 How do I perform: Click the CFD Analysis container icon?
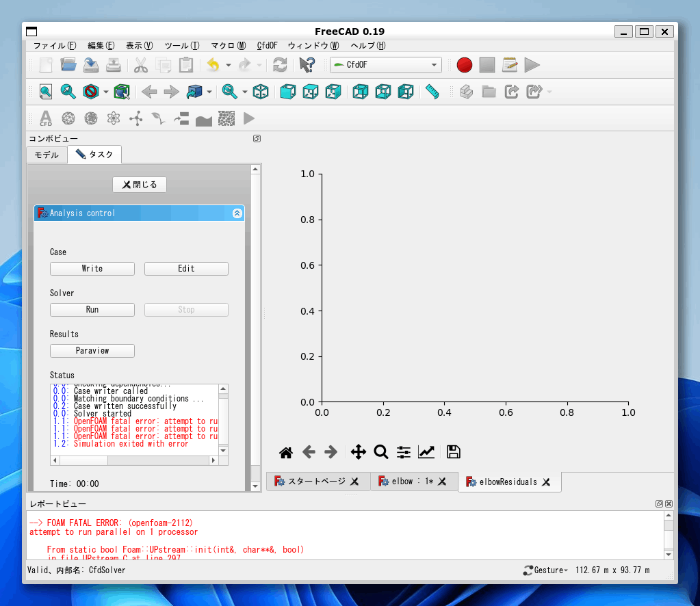click(46, 119)
